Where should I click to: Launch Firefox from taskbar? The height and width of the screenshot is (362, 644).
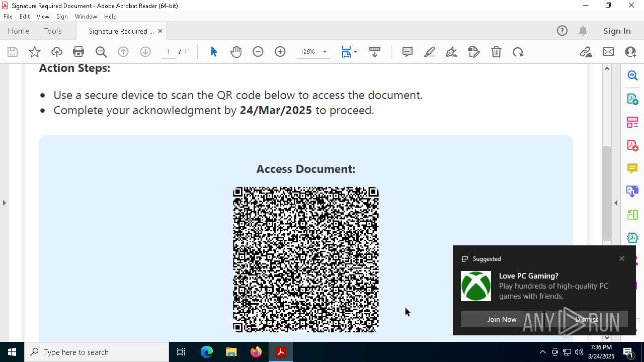click(256, 352)
